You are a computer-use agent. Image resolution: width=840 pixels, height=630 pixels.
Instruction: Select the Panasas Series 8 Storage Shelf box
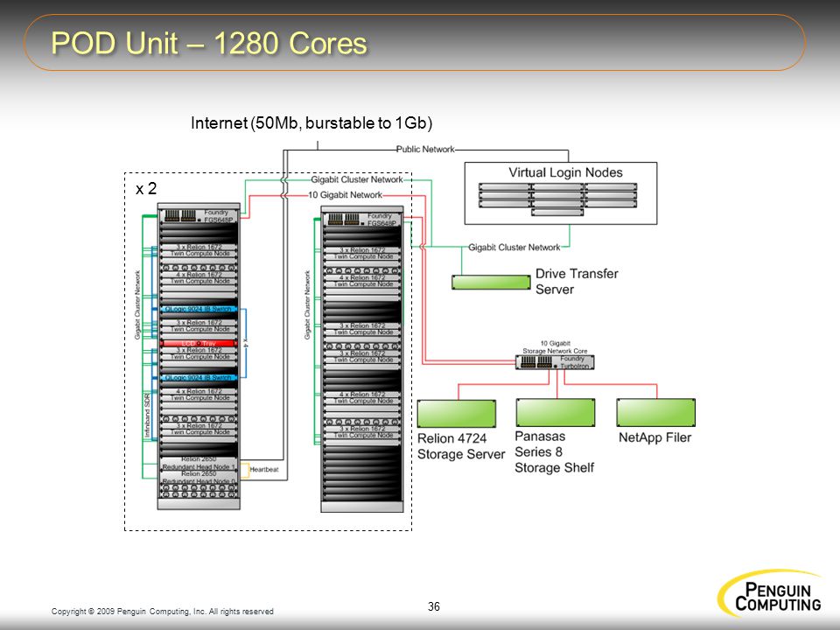tap(556, 412)
